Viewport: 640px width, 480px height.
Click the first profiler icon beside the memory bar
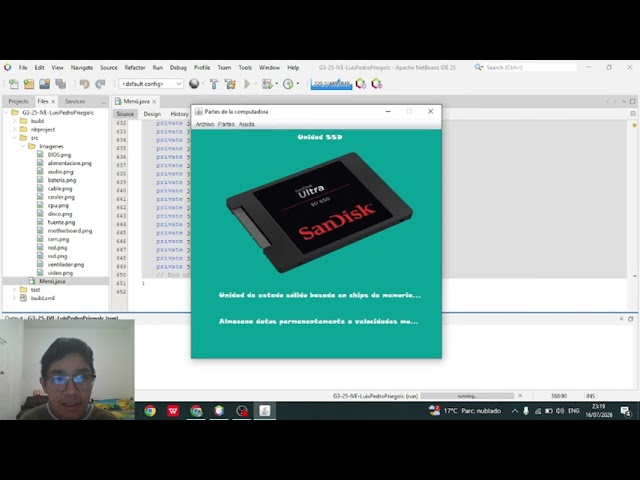coord(361,84)
